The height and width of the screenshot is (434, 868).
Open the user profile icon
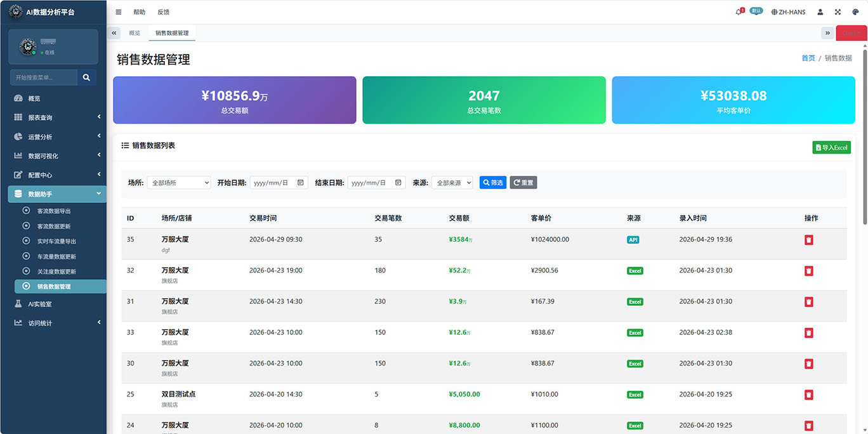point(820,12)
